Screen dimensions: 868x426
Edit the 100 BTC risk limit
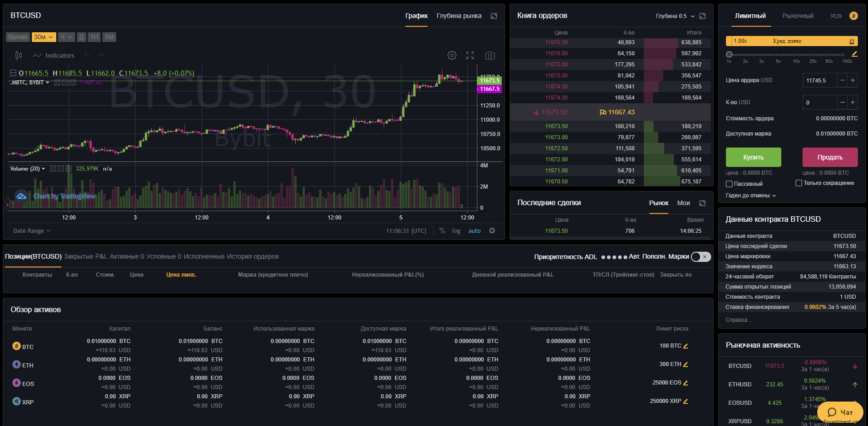coord(686,346)
